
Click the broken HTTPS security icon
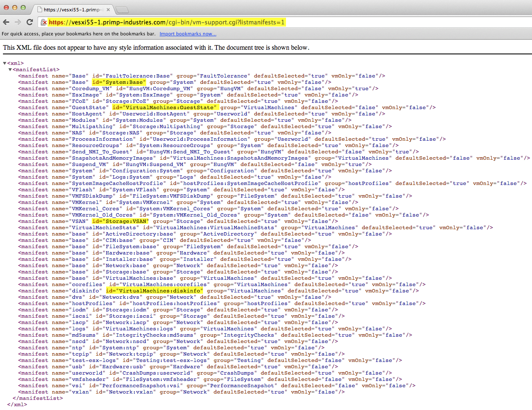tap(44, 22)
